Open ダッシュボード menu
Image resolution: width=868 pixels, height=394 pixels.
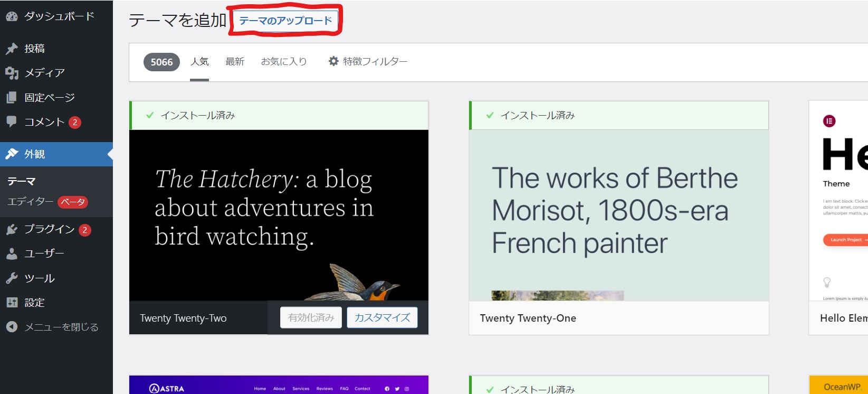tap(56, 16)
